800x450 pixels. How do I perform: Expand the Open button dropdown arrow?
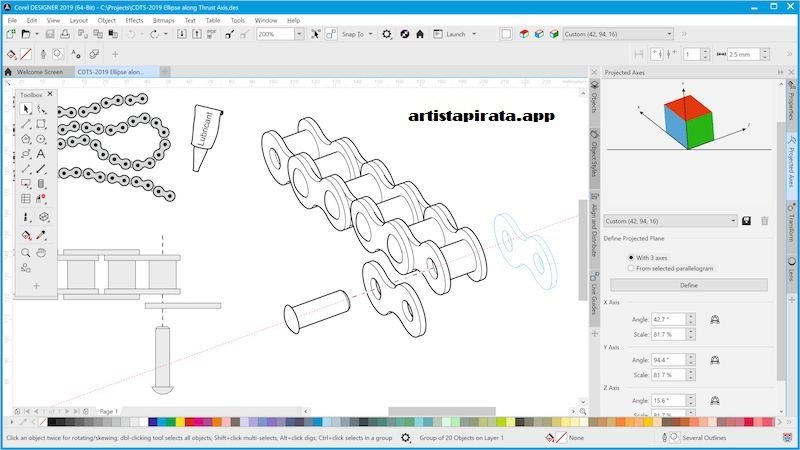37,34
